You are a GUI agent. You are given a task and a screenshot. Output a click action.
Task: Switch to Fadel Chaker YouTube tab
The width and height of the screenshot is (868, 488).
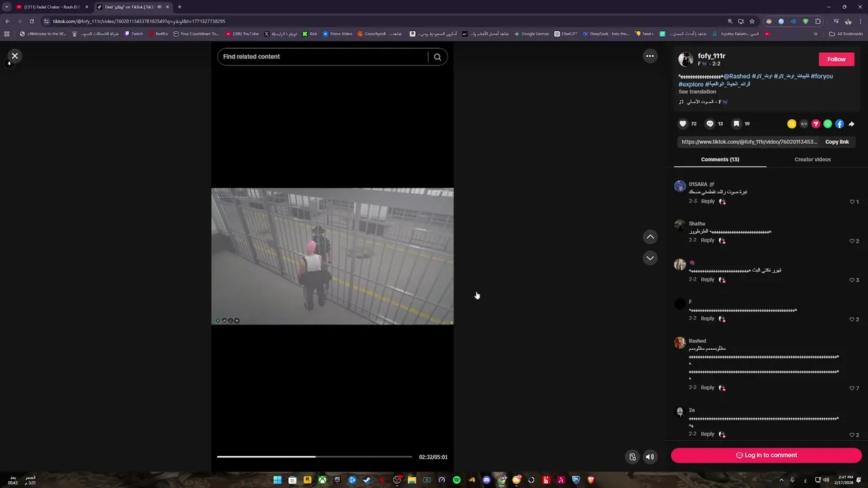(x=52, y=7)
